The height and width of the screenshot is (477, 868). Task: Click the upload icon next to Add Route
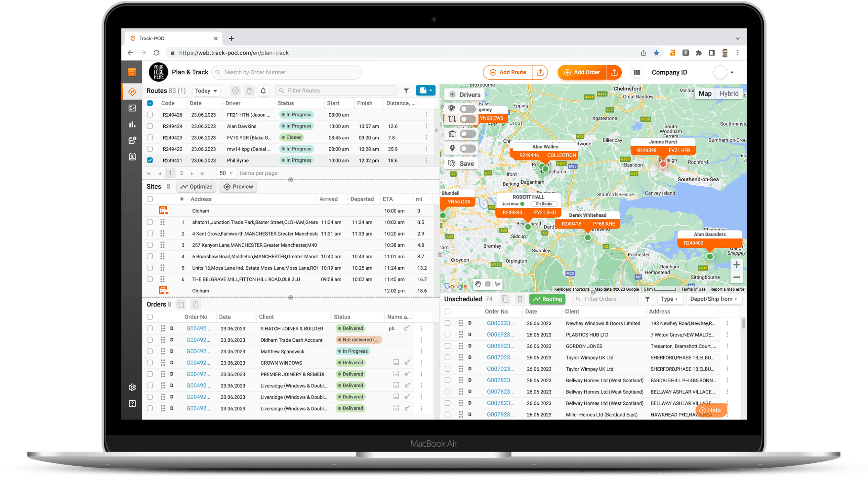540,72
